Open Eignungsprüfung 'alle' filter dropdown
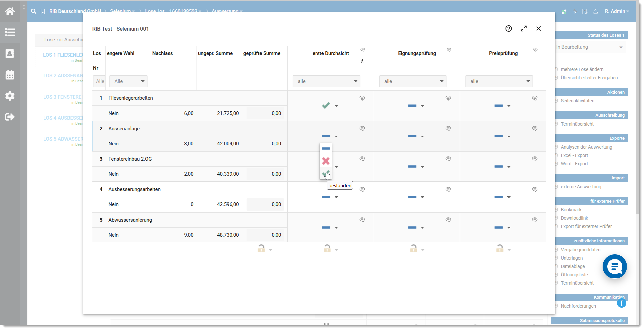The height and width of the screenshot is (330, 644). [x=413, y=81]
